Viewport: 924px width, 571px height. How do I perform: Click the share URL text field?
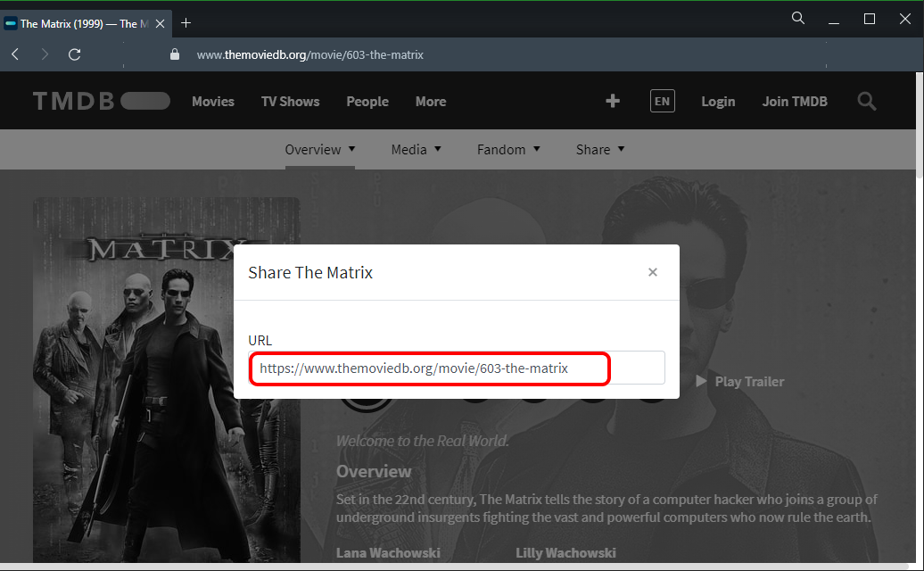pos(457,368)
